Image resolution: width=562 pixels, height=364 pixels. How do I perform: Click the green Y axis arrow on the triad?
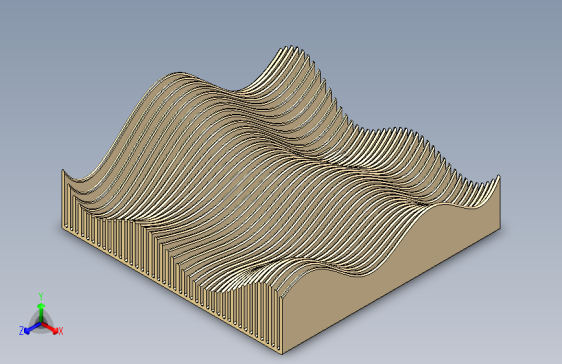click(x=41, y=312)
